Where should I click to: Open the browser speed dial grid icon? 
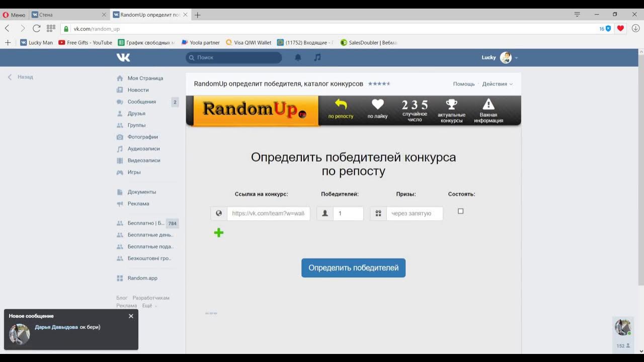pos(51,29)
